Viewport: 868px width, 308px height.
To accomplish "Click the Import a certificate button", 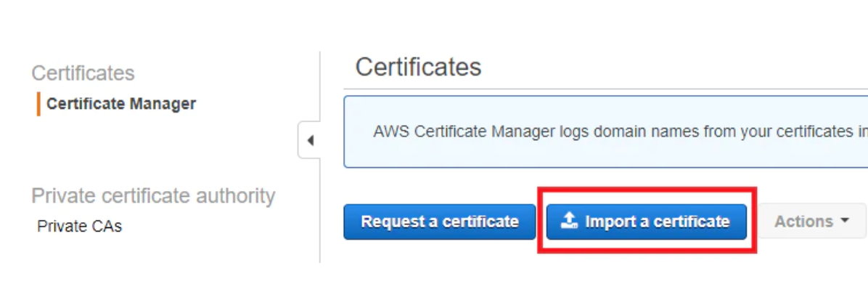I will tap(646, 222).
